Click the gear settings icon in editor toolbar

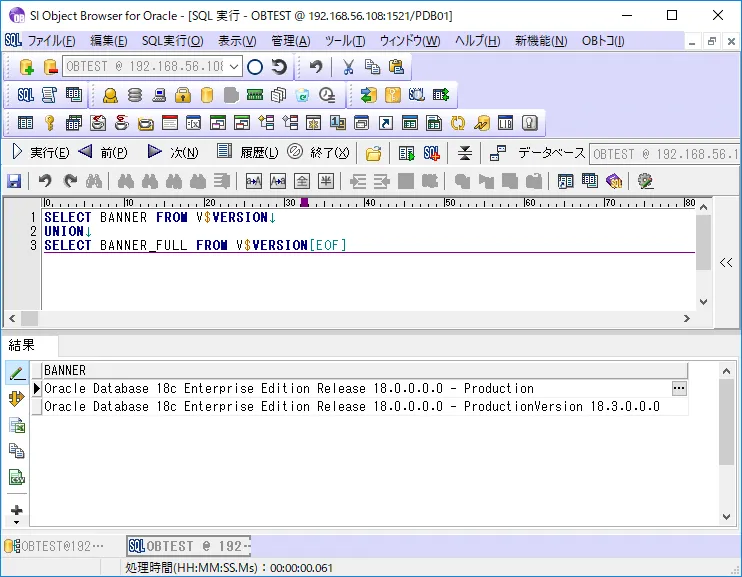tap(645, 181)
